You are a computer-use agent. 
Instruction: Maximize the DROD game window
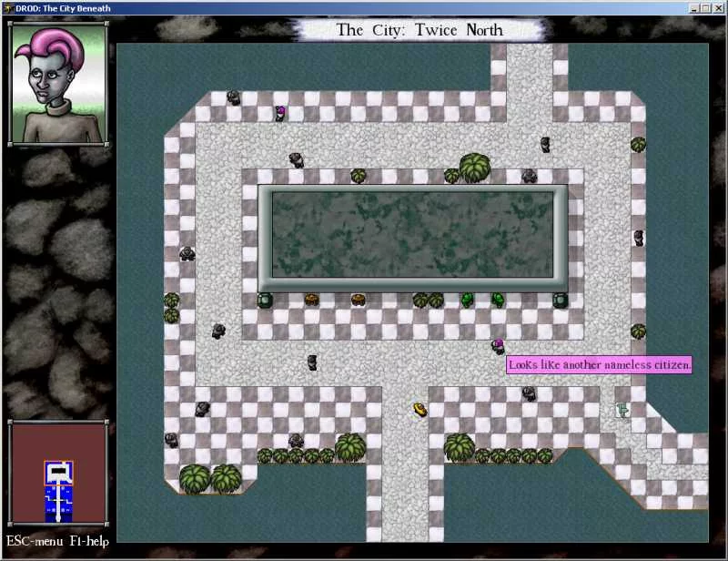pos(705,8)
